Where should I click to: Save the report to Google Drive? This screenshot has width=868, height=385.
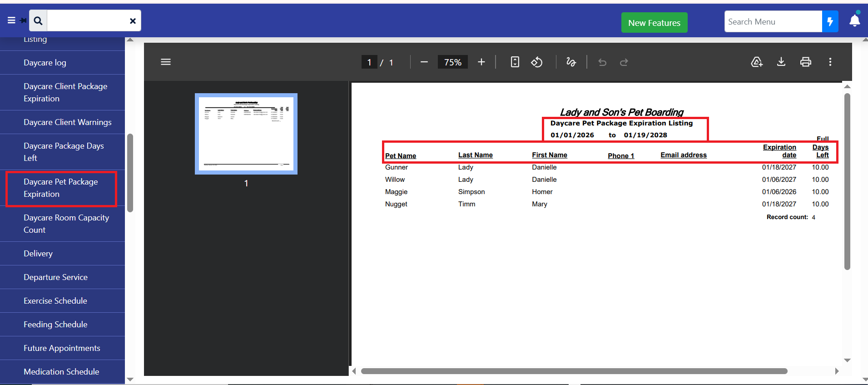tap(757, 62)
